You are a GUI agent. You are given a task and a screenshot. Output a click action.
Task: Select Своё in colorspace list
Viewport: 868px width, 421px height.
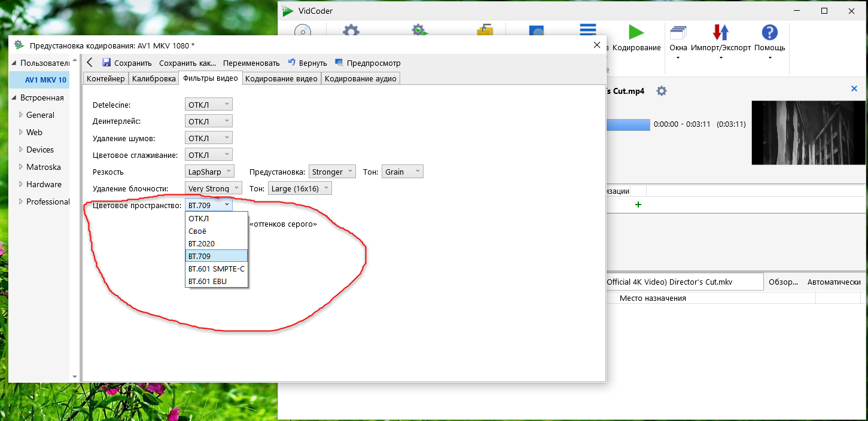[217, 231]
